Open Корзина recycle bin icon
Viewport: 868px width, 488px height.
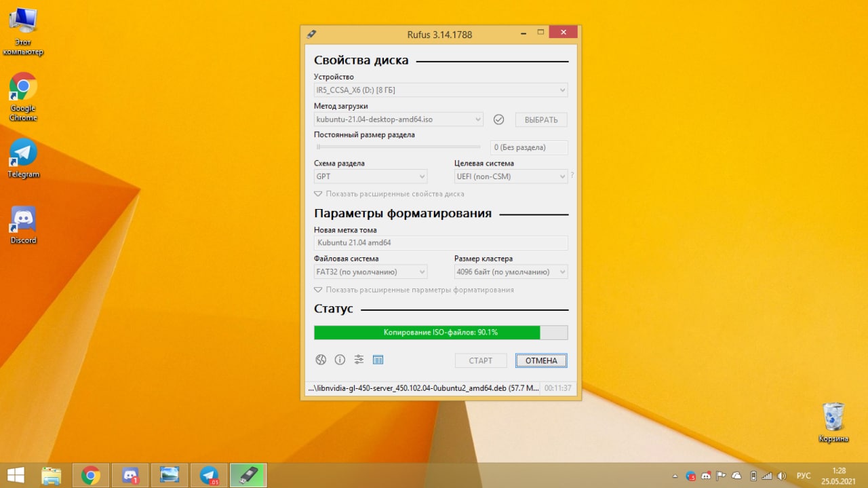coord(833,422)
